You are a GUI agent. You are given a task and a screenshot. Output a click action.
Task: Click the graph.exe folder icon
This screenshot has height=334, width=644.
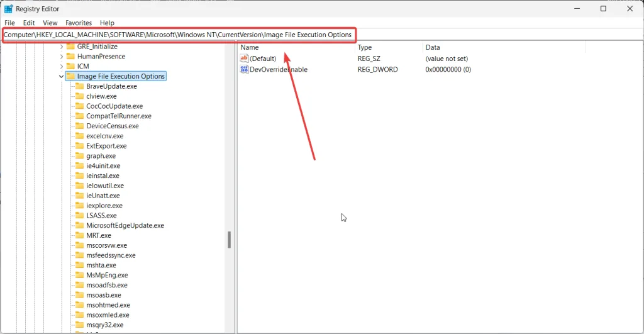(x=80, y=156)
